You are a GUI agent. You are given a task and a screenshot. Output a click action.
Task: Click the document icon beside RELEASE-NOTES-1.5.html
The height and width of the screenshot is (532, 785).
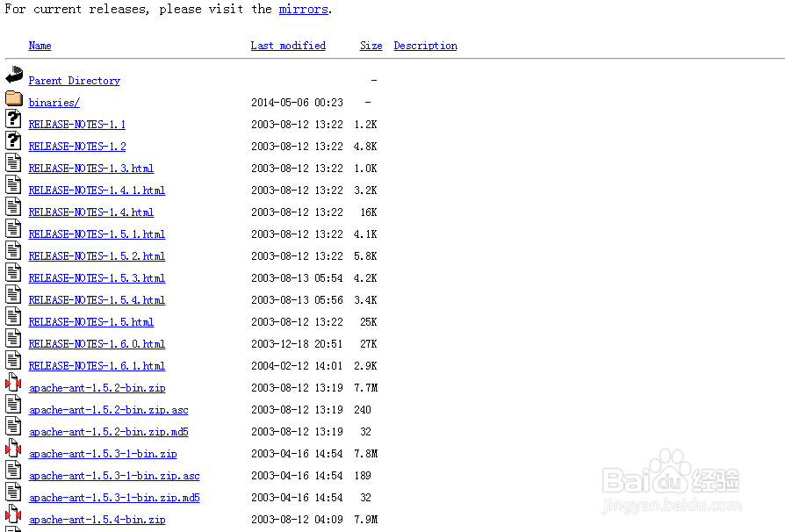pyautogui.click(x=13, y=317)
